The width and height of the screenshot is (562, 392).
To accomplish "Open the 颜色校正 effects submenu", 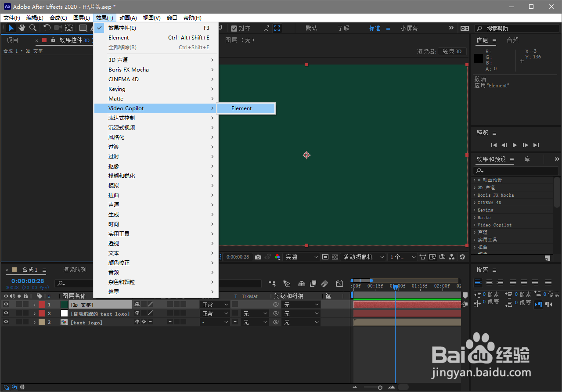I will pyautogui.click(x=156, y=263).
